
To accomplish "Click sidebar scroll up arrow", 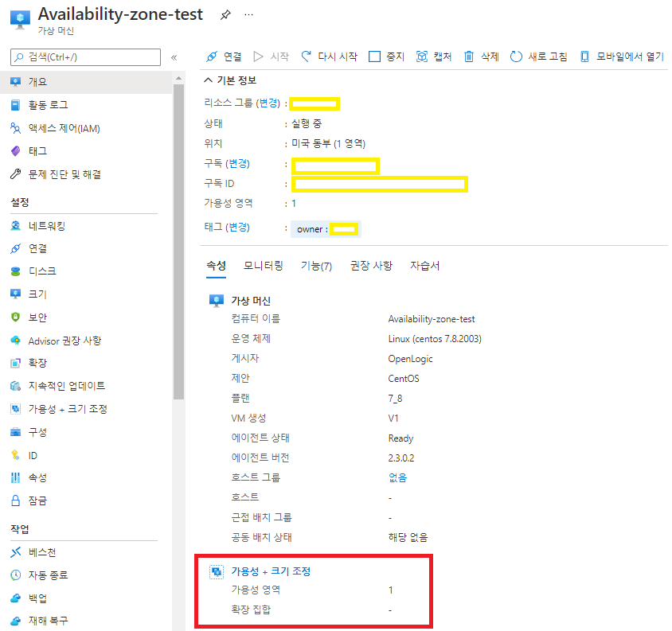I will coord(178,78).
